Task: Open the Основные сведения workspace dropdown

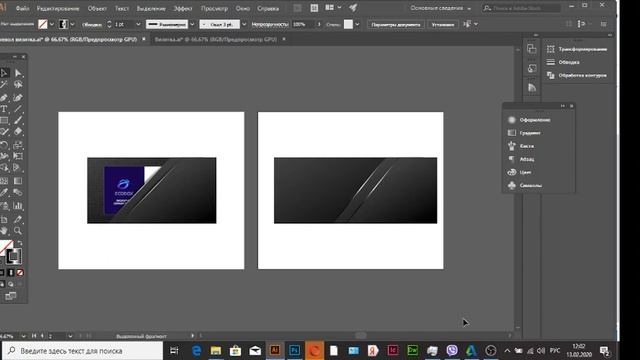Action: (440, 8)
